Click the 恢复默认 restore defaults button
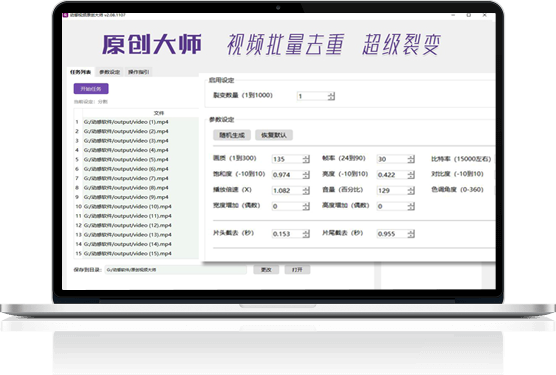Image resolution: width=556 pixels, height=375 pixels. click(274, 135)
